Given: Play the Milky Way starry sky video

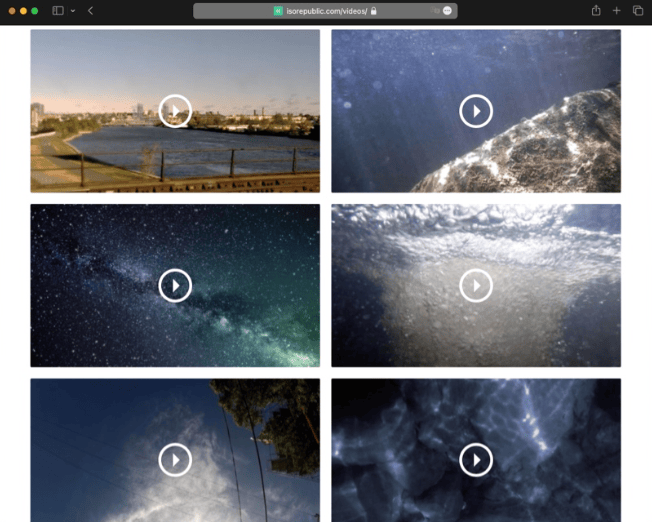Looking at the screenshot, I should 175,286.
